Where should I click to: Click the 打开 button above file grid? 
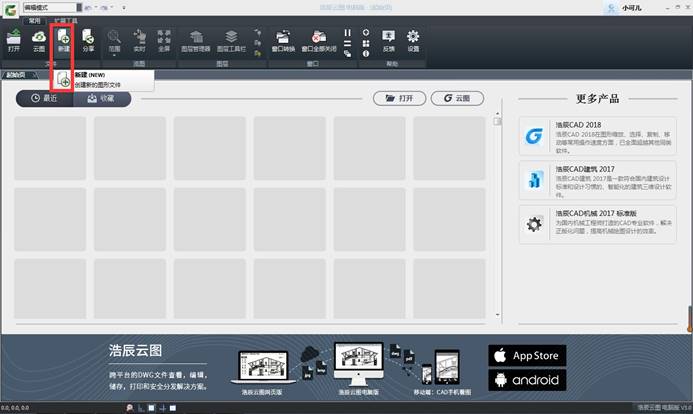(399, 98)
